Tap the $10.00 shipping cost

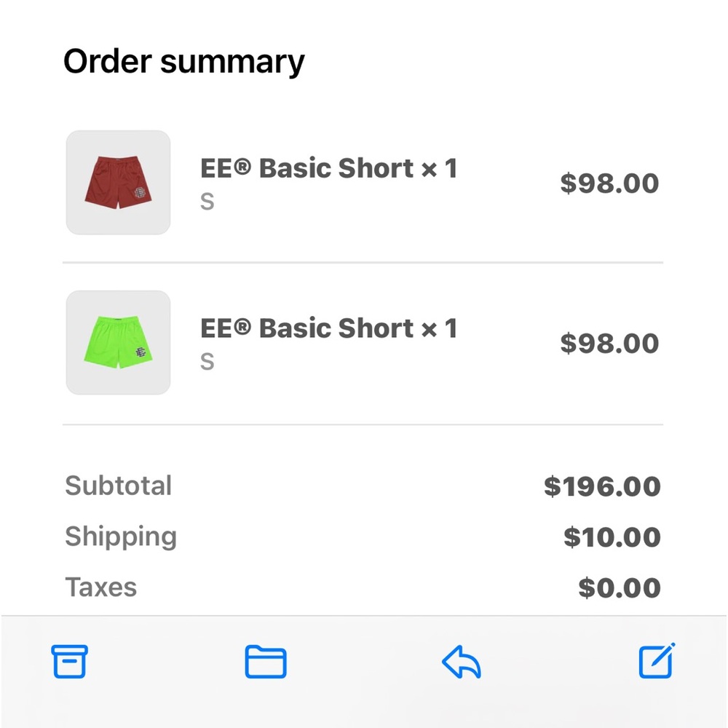tap(612, 537)
